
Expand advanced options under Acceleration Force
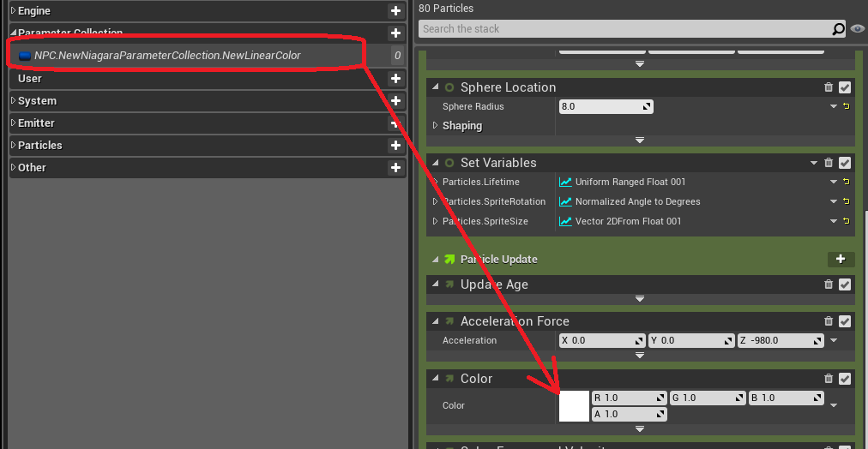(x=640, y=355)
